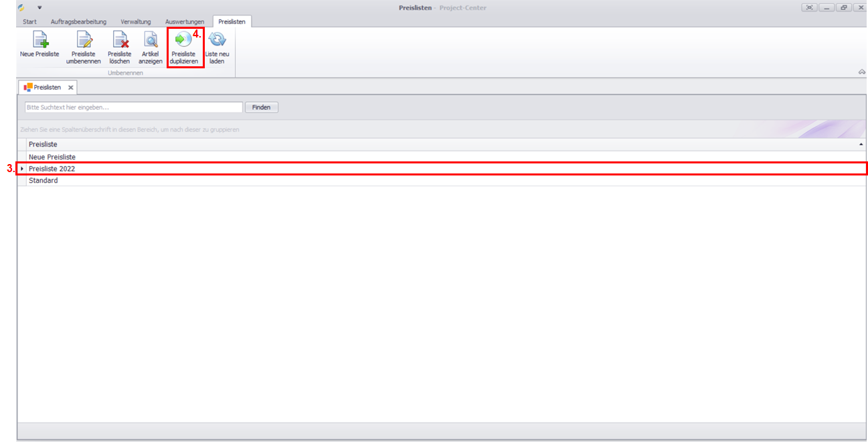Collapse the ribbon using the chevron
This screenshot has width=868, height=442.
click(x=862, y=72)
